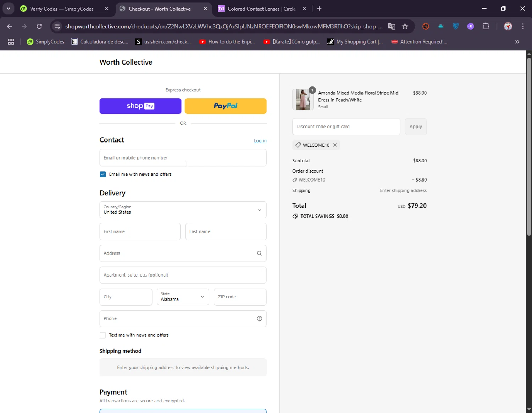Click the Discount code or gift card field

(x=346, y=127)
